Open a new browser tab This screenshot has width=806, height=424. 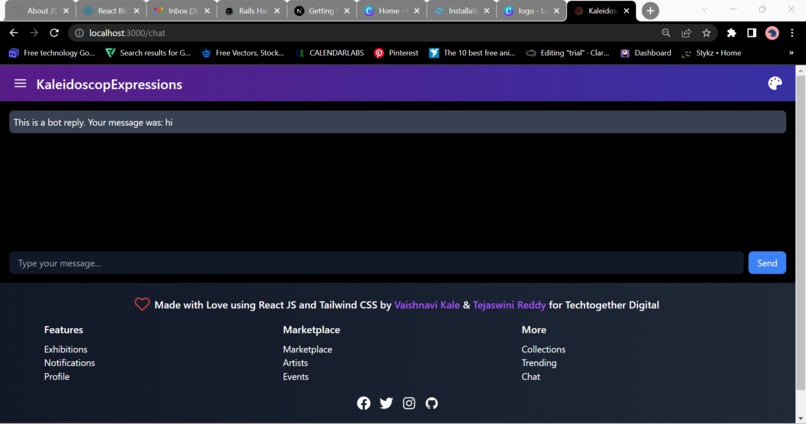pyautogui.click(x=650, y=11)
